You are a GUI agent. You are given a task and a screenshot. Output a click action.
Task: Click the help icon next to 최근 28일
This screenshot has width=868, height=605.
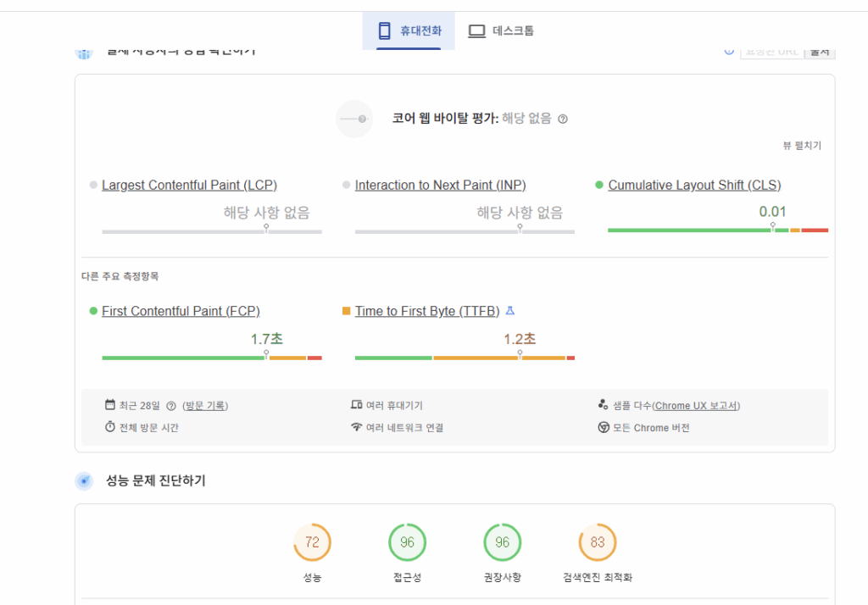[x=171, y=406]
